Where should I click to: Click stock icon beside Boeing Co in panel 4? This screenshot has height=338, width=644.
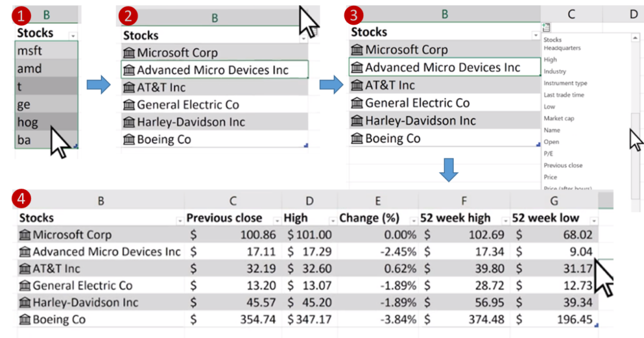click(24, 319)
